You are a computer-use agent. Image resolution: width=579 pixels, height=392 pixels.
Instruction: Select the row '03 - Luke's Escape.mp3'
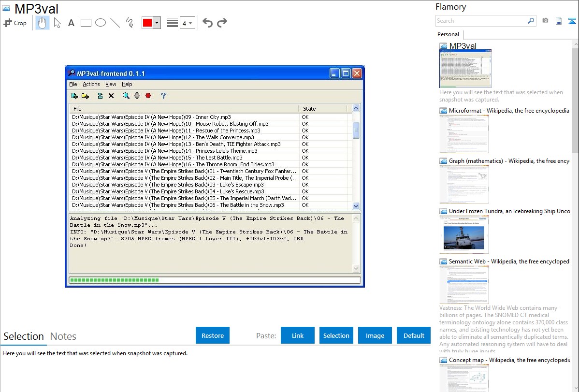(210, 185)
